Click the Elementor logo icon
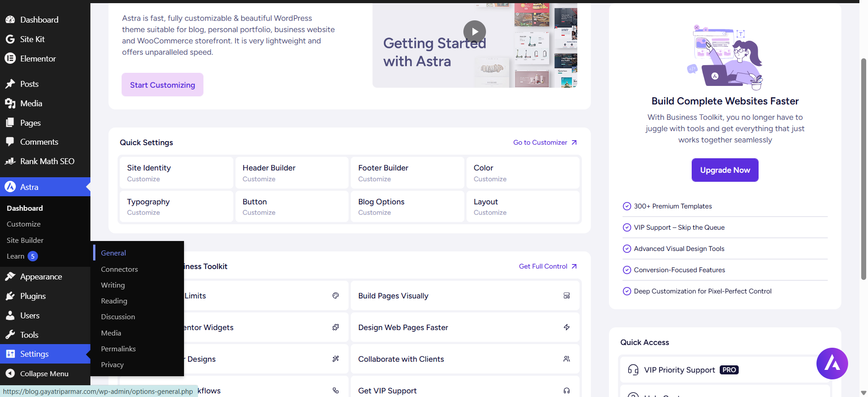This screenshot has width=868, height=397. coord(10,58)
